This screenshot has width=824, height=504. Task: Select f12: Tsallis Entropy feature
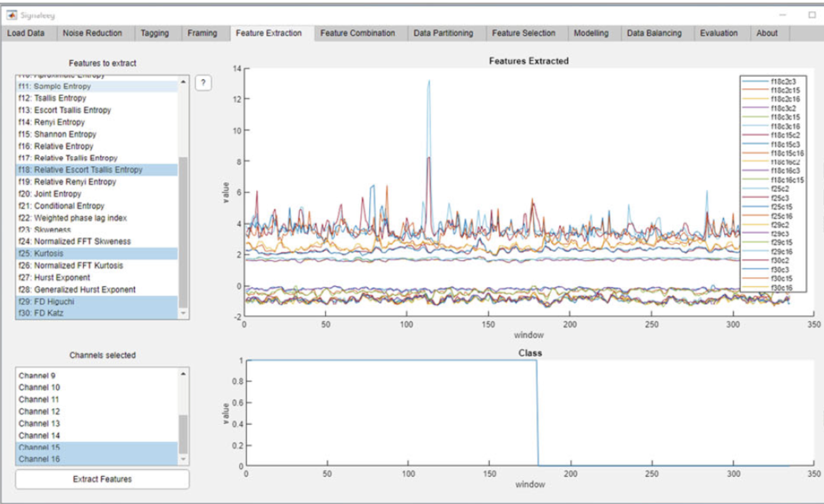pyautogui.click(x=96, y=98)
